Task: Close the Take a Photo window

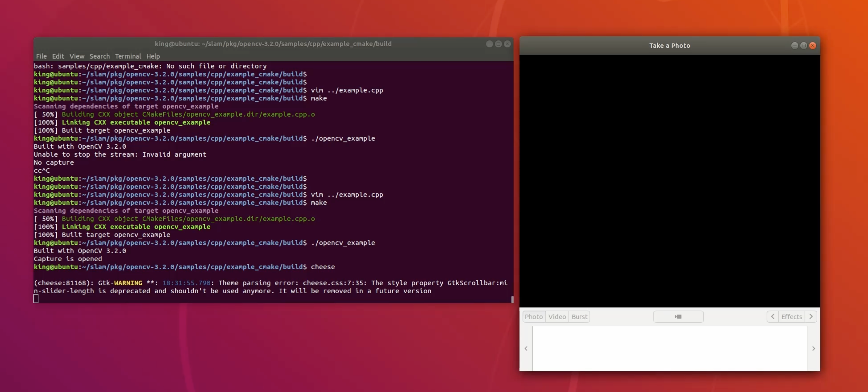Action: pyautogui.click(x=813, y=45)
